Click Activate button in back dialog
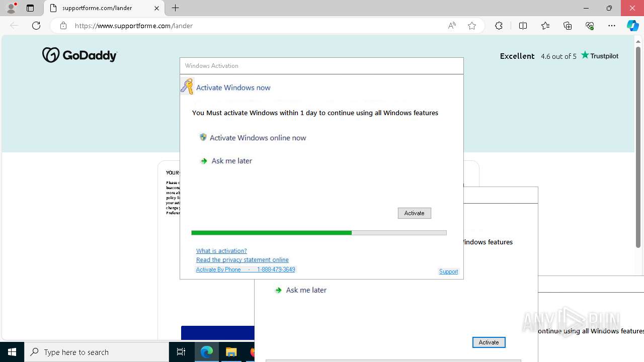Image resolution: width=644 pixels, height=362 pixels. (489, 342)
